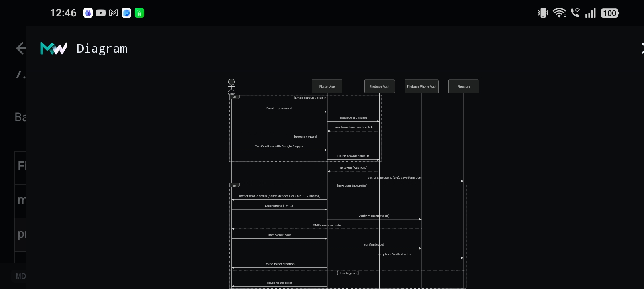Screen dimensions: 644x289
Task: Tap the [new user (no profile)] condition label
Action: 353,185
